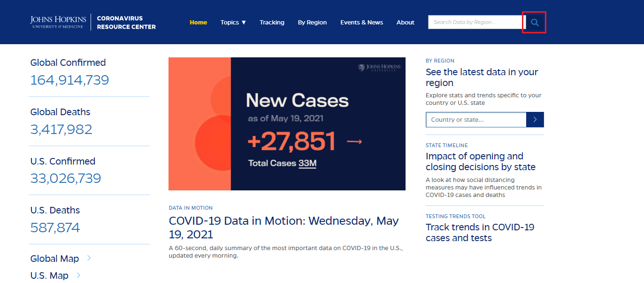The image size is (644, 283).
Task: Click the Global Deaths heading
Action: pyautogui.click(x=60, y=112)
